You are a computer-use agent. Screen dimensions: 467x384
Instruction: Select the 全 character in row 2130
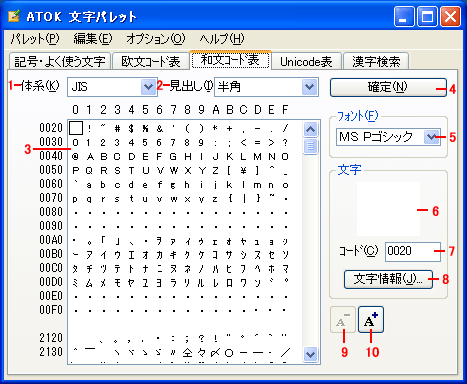click(187, 352)
